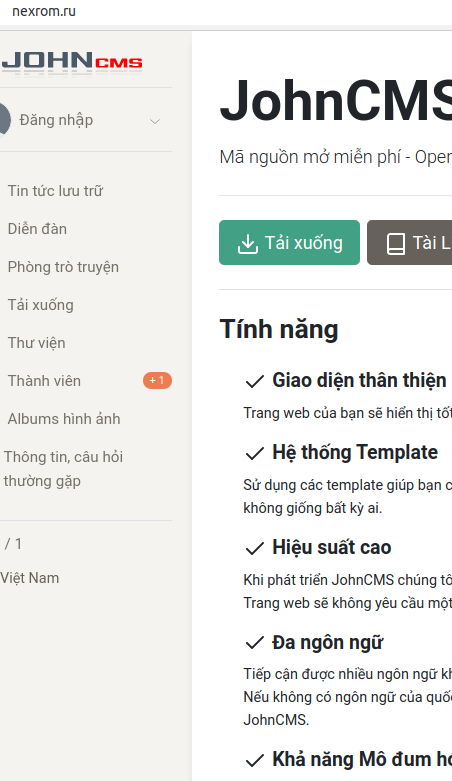Click checkmark beside Giao diện thân thiện
The width and height of the screenshot is (452, 781).
point(255,382)
